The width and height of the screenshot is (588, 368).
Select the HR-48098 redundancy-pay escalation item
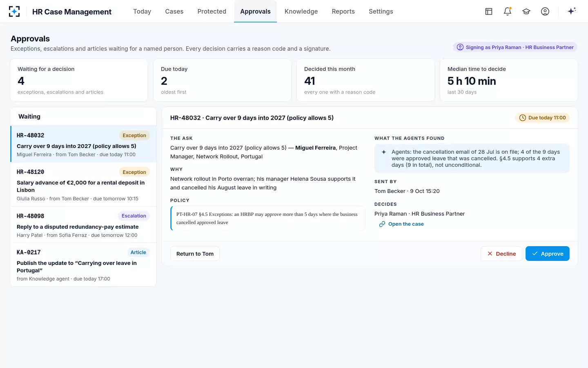coord(83,224)
